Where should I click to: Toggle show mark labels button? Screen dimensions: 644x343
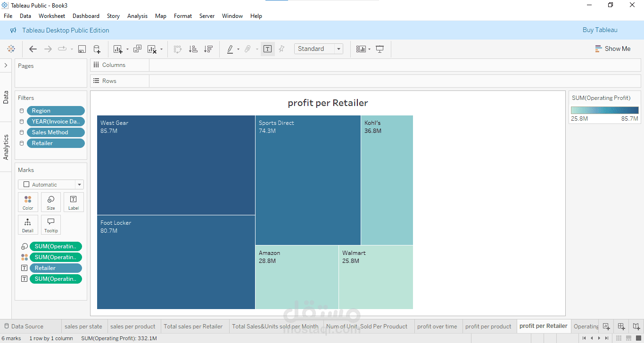(x=267, y=49)
